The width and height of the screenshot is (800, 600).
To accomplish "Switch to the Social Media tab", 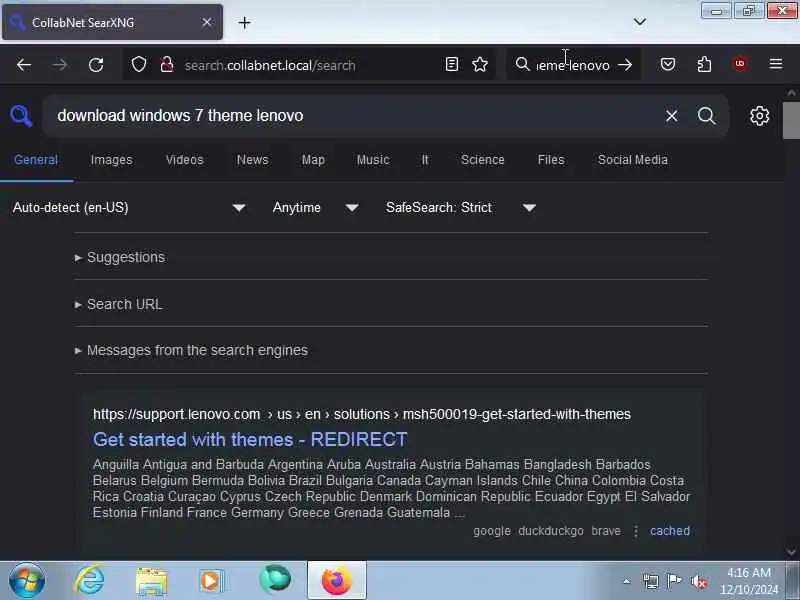I will point(633,160).
